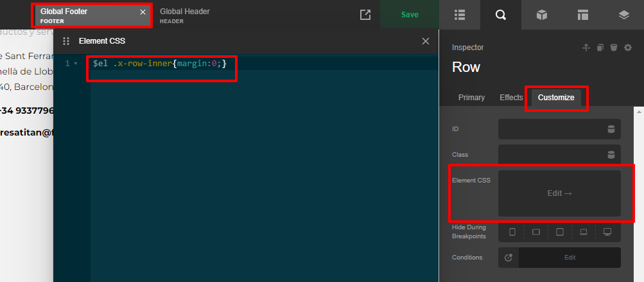The width and height of the screenshot is (644, 282).
Task: Open the Layout templates icon
Action: tap(582, 15)
